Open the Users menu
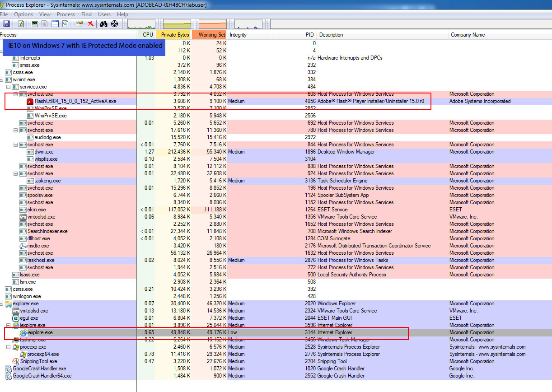 (x=104, y=14)
